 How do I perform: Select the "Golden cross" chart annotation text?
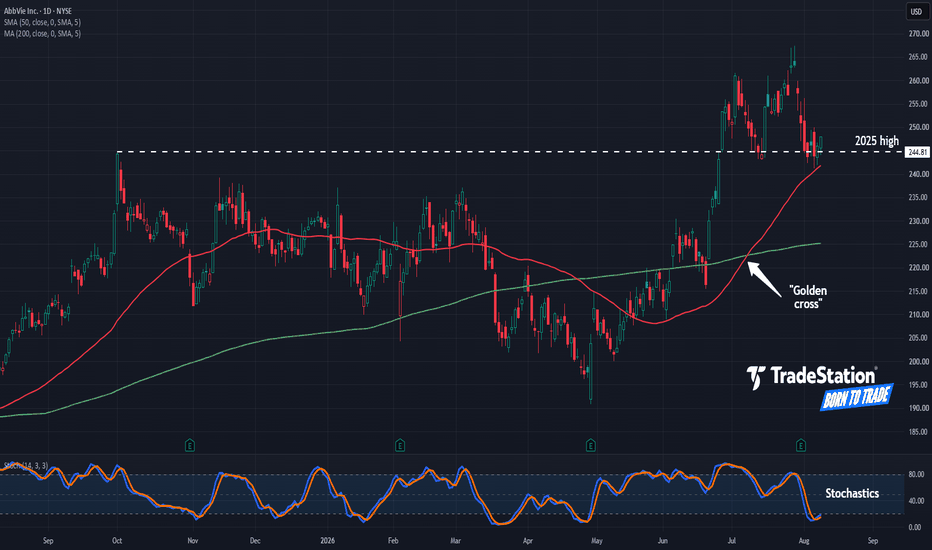point(808,297)
